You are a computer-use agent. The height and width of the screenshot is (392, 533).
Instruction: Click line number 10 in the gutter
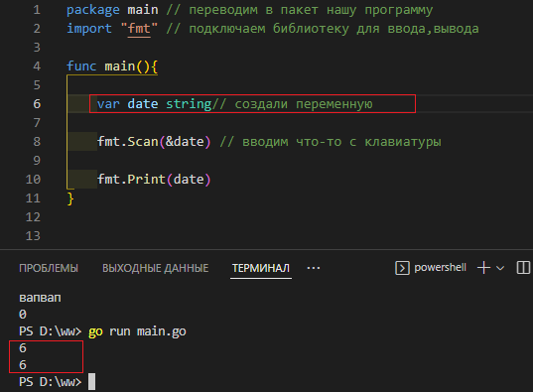coord(33,180)
